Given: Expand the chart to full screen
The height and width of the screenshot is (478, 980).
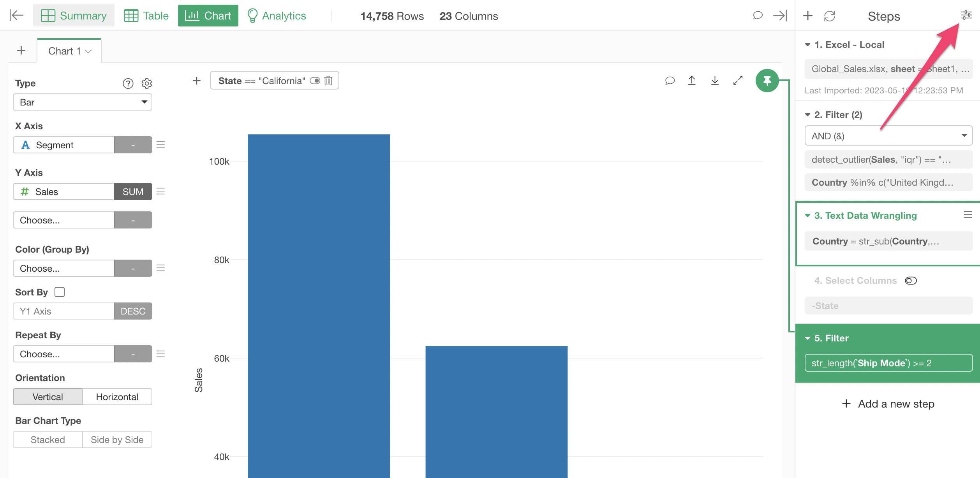Looking at the screenshot, I should (x=738, y=81).
